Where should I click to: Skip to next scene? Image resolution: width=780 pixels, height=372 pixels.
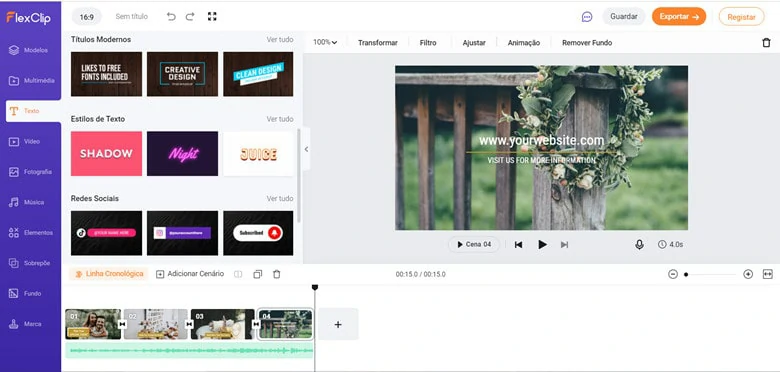tap(564, 245)
